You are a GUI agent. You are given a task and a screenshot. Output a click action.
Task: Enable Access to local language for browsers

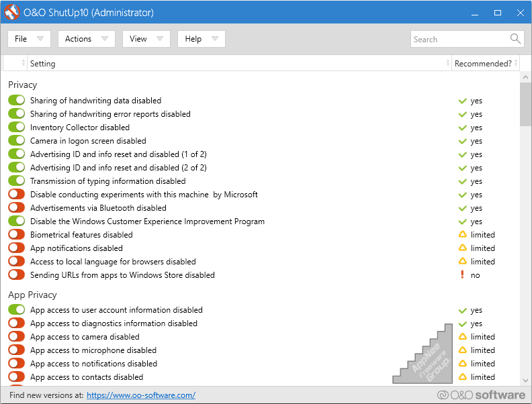tap(17, 261)
